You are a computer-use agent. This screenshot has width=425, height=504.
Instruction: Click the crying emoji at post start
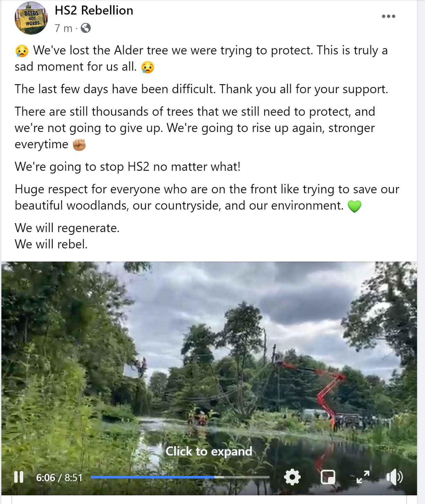pos(22,51)
